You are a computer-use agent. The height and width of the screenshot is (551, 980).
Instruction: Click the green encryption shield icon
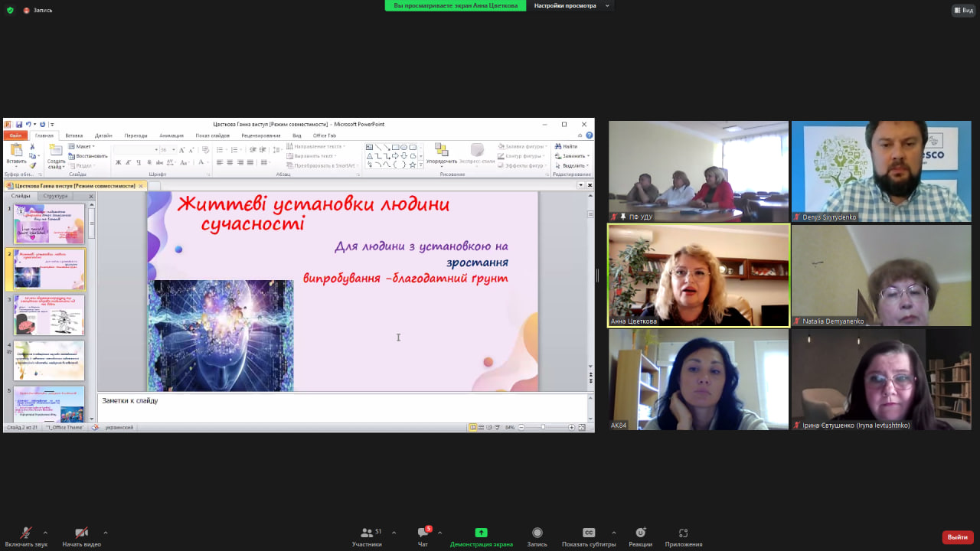[10, 10]
